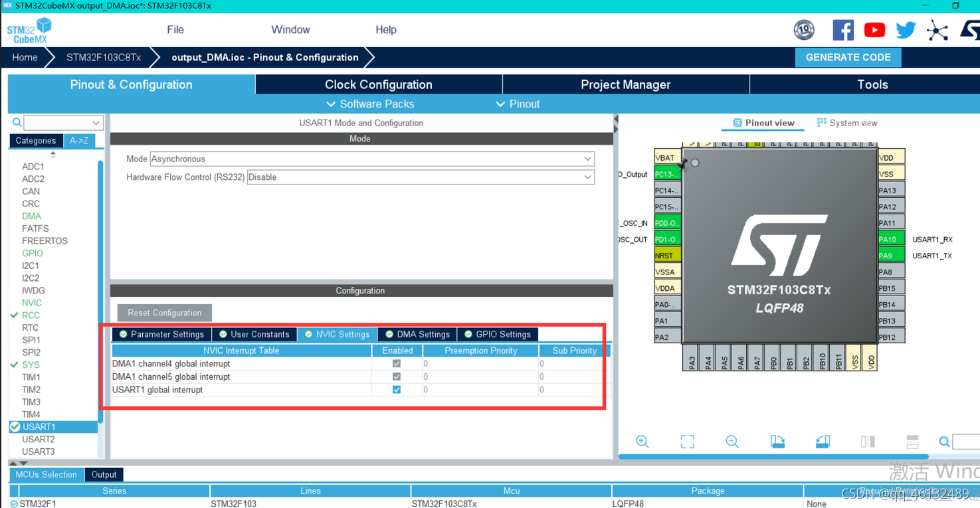This screenshot has height=508, width=980.
Task: Rotate chip clockwise icon
Action: pos(777,442)
